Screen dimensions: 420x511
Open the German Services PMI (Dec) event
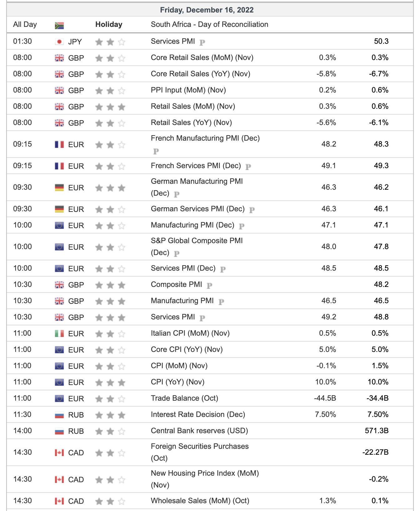197,209
